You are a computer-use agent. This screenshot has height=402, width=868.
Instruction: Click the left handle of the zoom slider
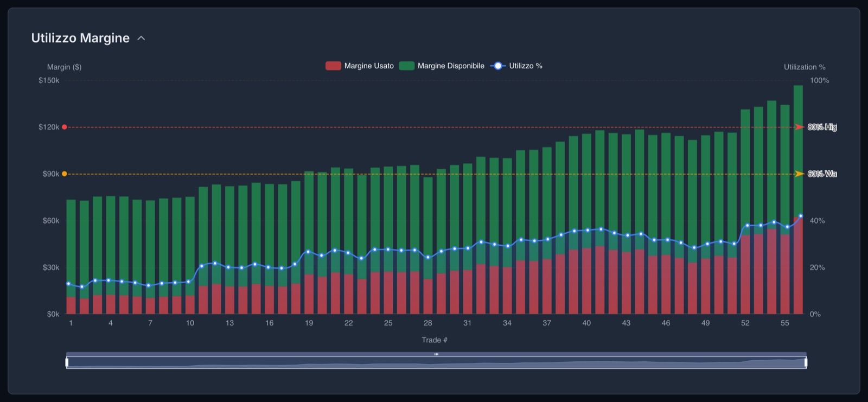pos(67,362)
